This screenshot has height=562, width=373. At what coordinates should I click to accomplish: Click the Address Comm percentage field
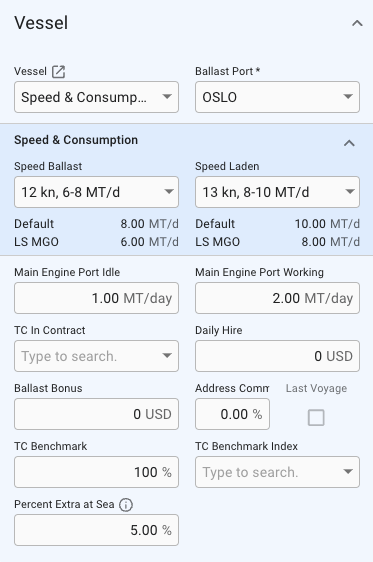[232, 414]
